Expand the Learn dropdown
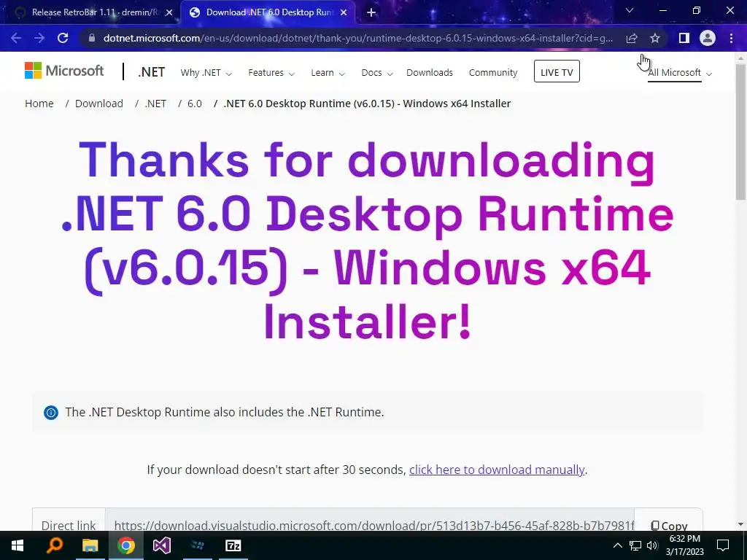This screenshot has height=560, width=747. tap(328, 73)
